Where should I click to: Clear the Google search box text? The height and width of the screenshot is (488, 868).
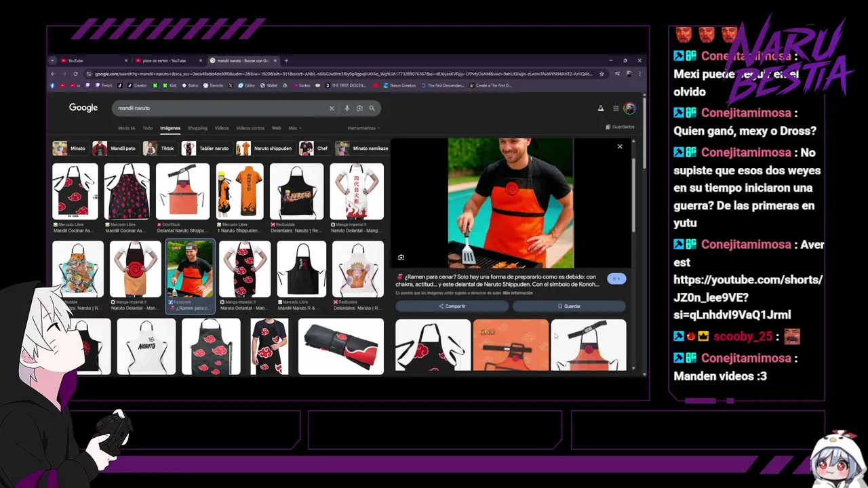pyautogui.click(x=332, y=108)
